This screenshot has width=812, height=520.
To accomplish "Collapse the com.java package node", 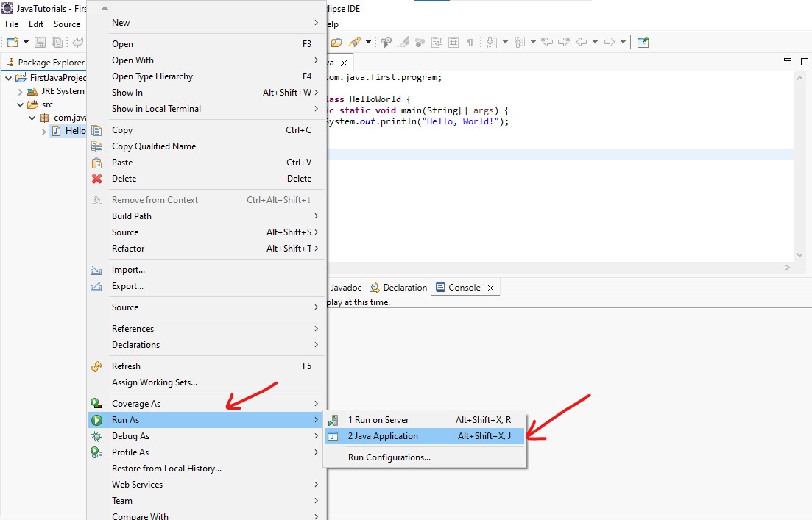I will [x=32, y=118].
